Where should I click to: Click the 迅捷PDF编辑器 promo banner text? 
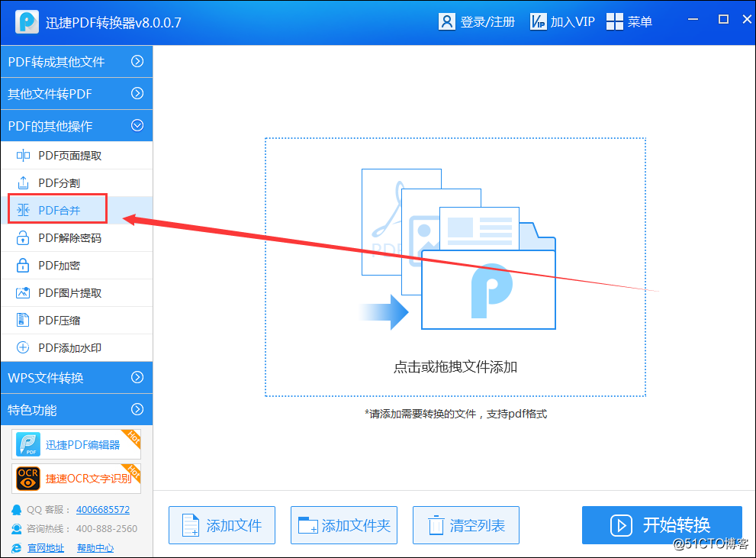click(x=82, y=445)
